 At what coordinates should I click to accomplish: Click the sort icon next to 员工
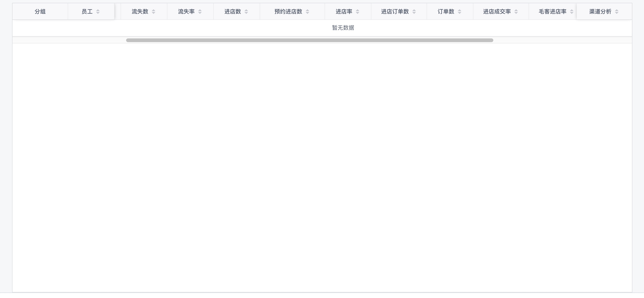98,11
